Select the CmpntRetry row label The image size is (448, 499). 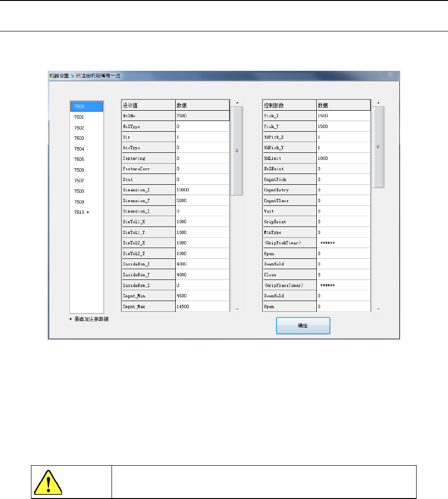(x=290, y=190)
